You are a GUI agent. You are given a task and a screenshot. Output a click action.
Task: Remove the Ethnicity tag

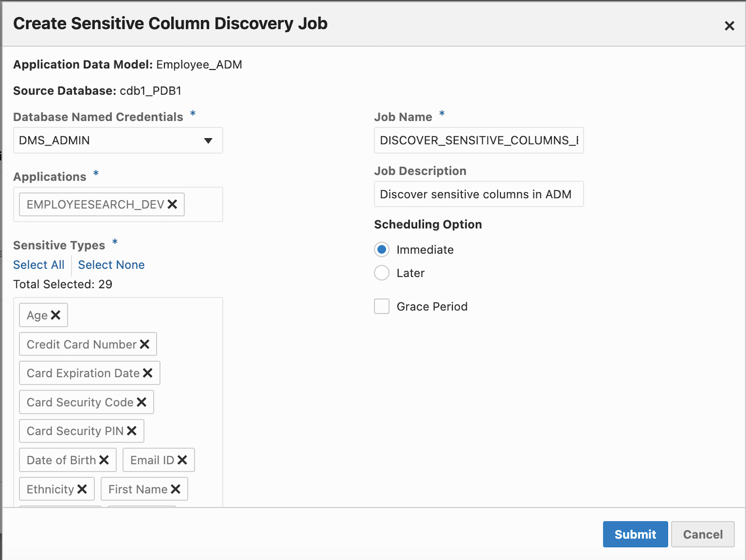[x=82, y=489]
